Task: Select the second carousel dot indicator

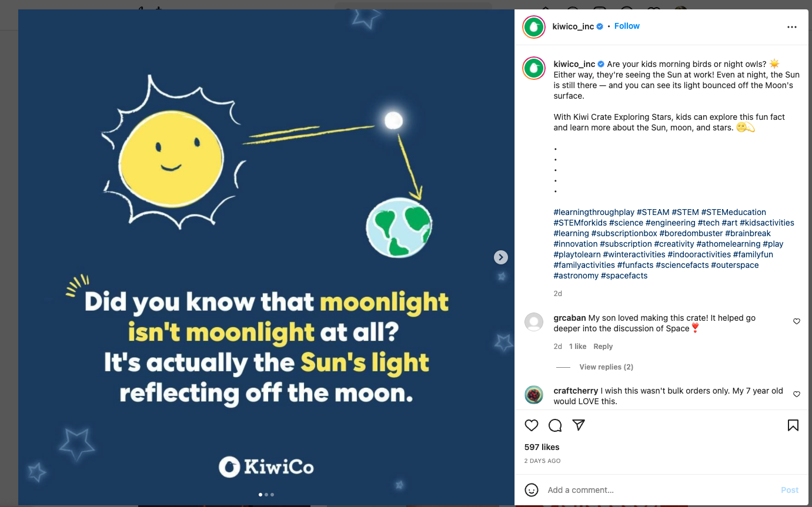Action: pos(266,495)
